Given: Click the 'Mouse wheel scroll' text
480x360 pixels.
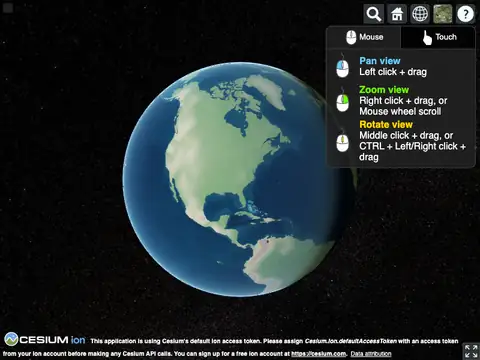Looking at the screenshot, I should [x=400, y=111].
